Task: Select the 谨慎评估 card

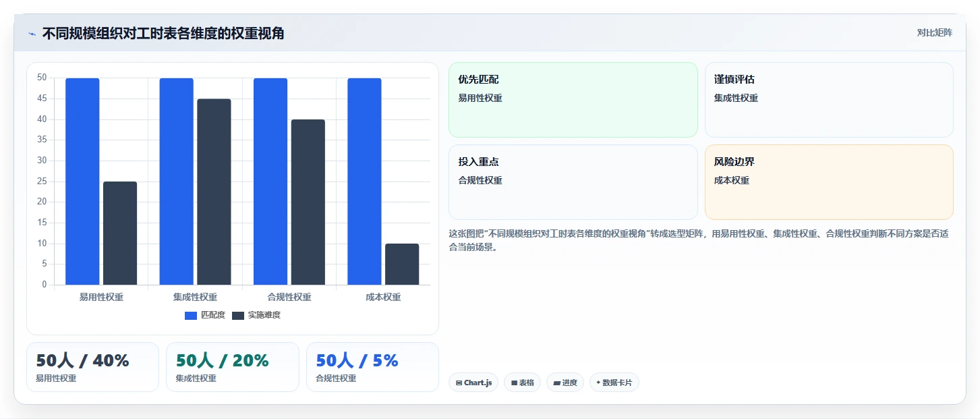Action: [829, 100]
